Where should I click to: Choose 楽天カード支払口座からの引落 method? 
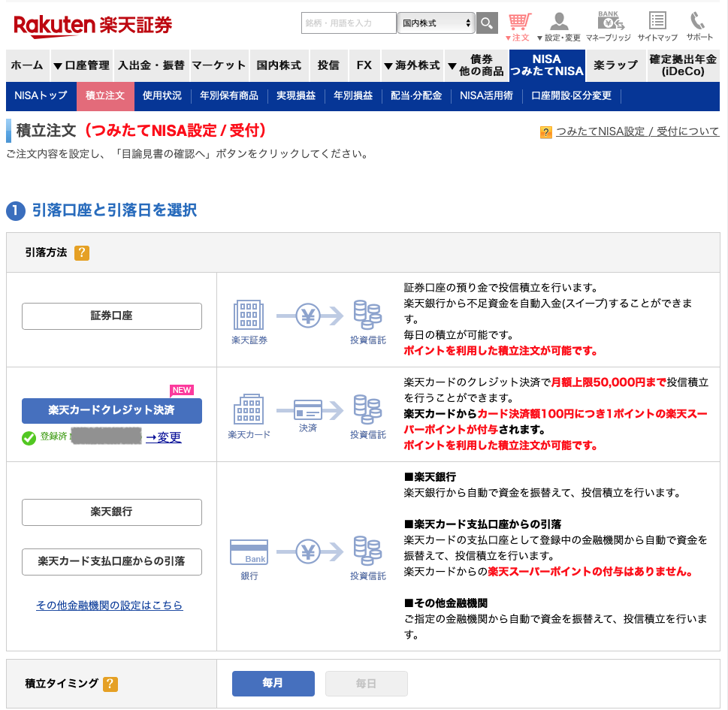[112, 562]
